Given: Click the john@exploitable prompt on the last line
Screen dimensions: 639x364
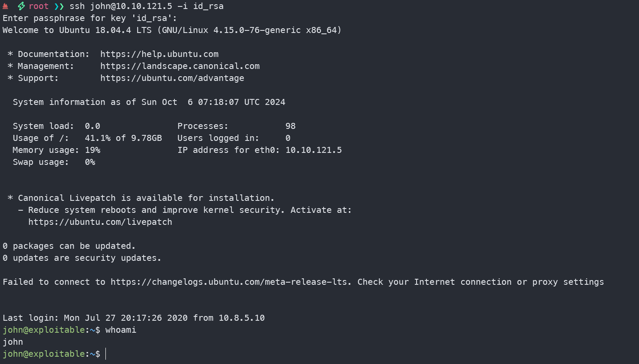Looking at the screenshot, I should pos(44,354).
